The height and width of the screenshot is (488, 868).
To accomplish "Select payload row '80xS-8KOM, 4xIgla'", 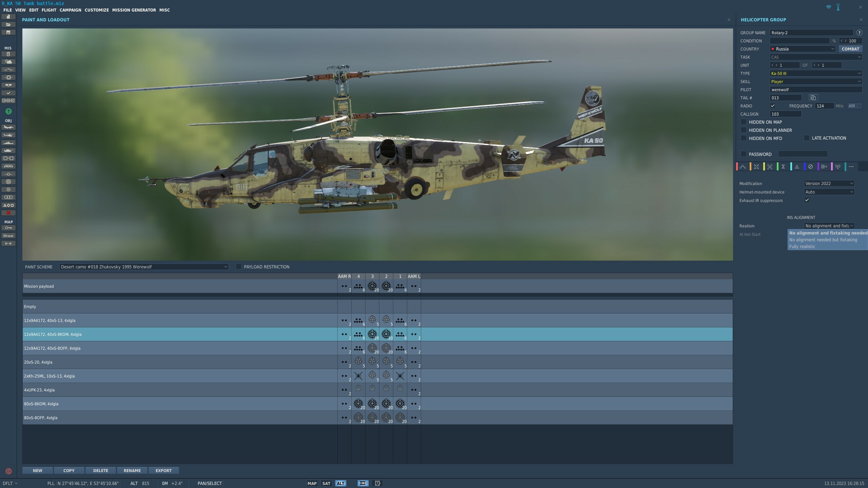I will click(377, 404).
